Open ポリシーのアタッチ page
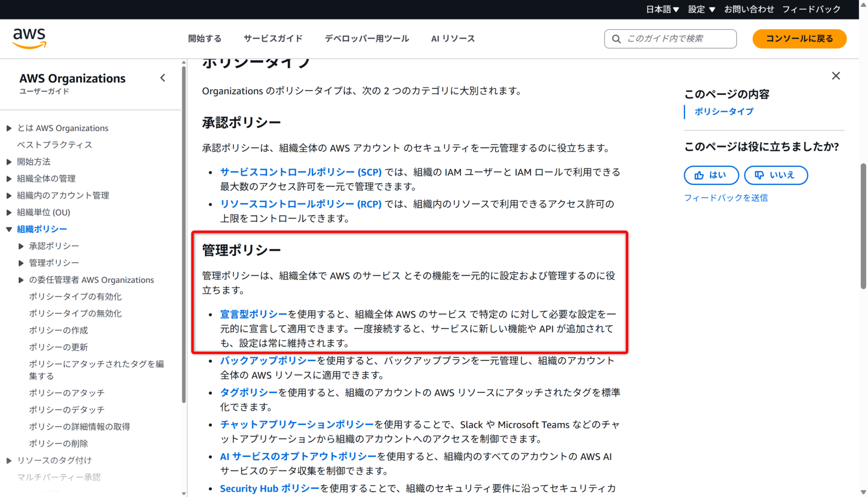 click(66, 392)
